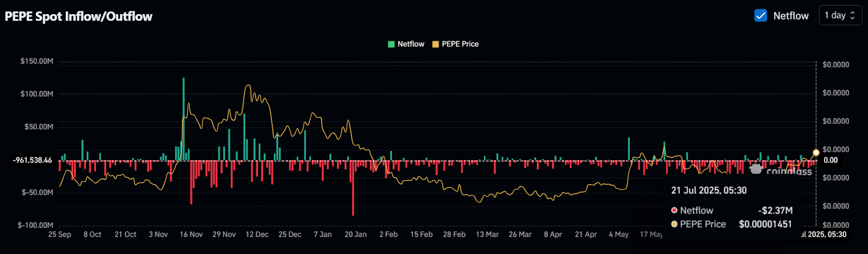This screenshot has height=254, width=868.
Task: Click the 16 Nov date label
Action: pyautogui.click(x=191, y=234)
